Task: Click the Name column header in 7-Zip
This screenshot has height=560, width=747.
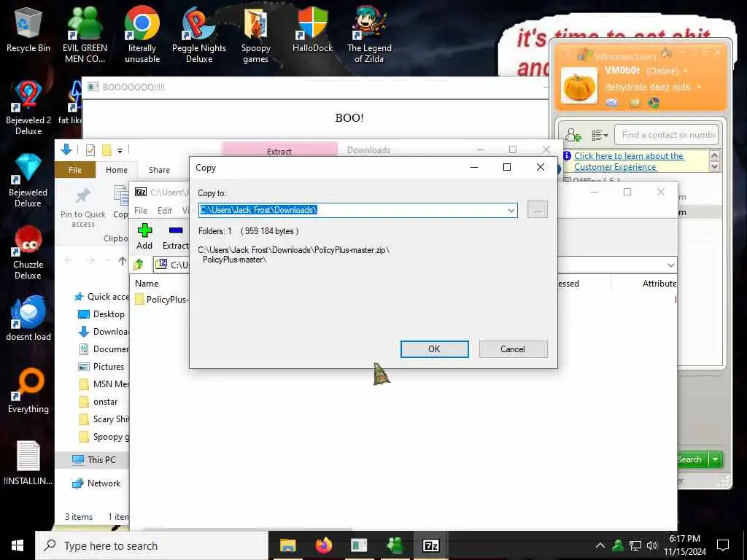Action: coord(147,284)
